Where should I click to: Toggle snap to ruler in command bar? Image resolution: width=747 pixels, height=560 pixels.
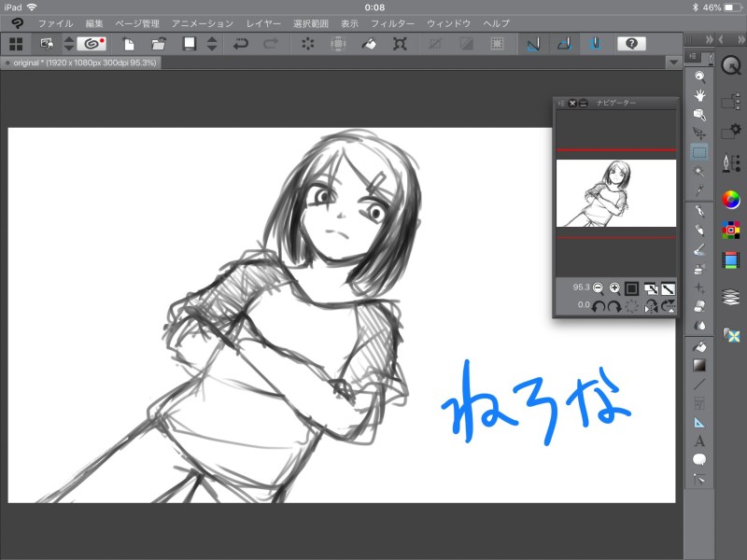pyautogui.click(x=532, y=44)
